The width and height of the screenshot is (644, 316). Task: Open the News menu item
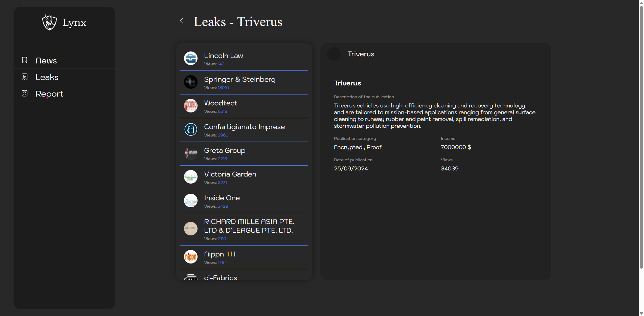point(46,61)
